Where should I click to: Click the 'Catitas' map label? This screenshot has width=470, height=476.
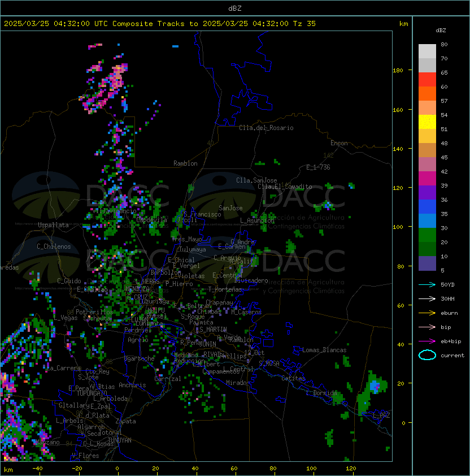[x=293, y=378]
